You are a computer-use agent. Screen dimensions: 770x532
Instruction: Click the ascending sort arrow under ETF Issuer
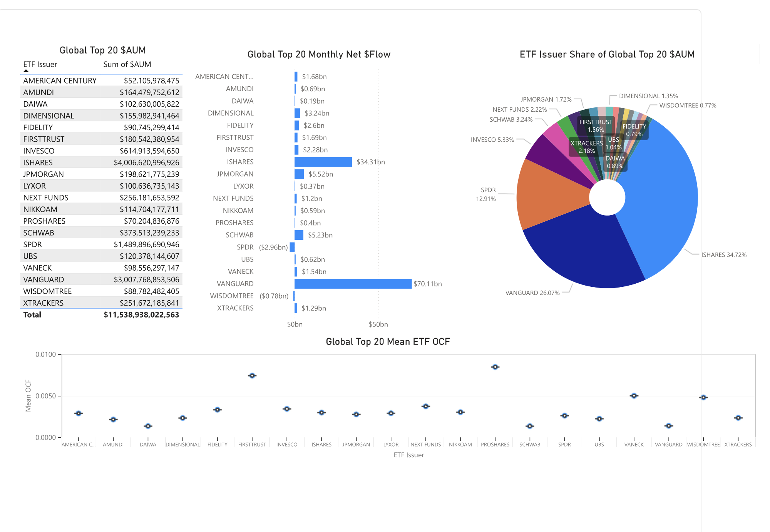(x=26, y=71)
